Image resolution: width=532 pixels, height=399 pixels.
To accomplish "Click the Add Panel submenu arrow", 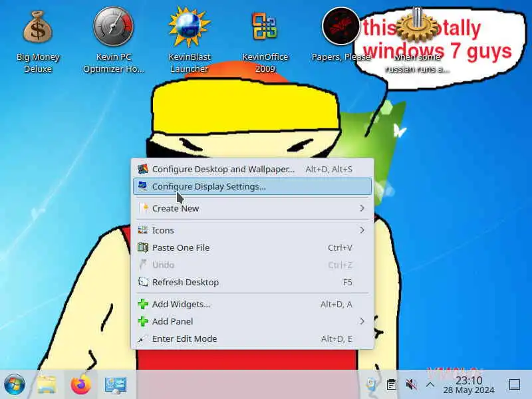I will 362,321.
